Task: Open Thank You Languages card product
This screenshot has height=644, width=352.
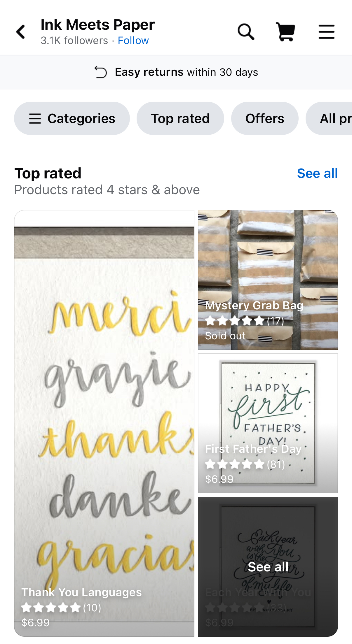Action: [x=104, y=423]
